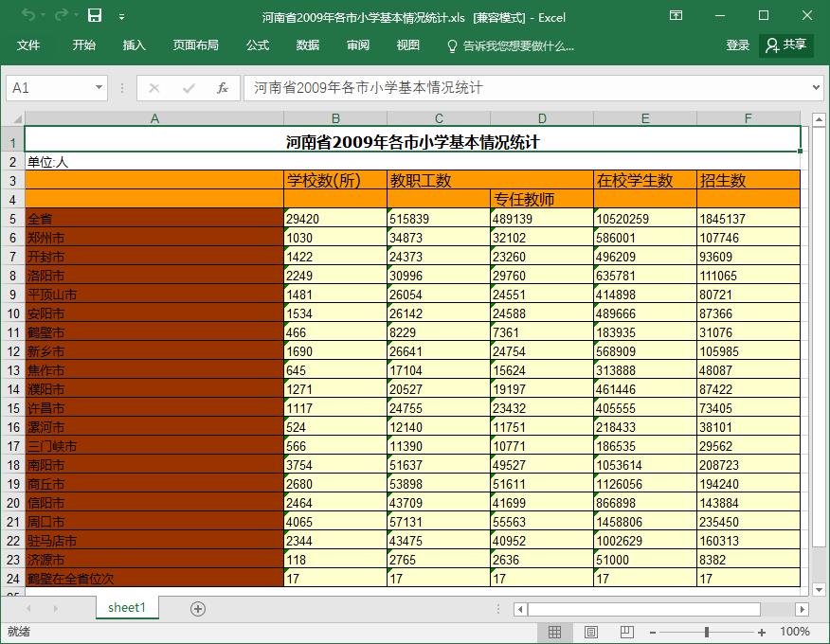This screenshot has height=644, width=830.
Task: Click cell with value 57131
Action: 439,522
